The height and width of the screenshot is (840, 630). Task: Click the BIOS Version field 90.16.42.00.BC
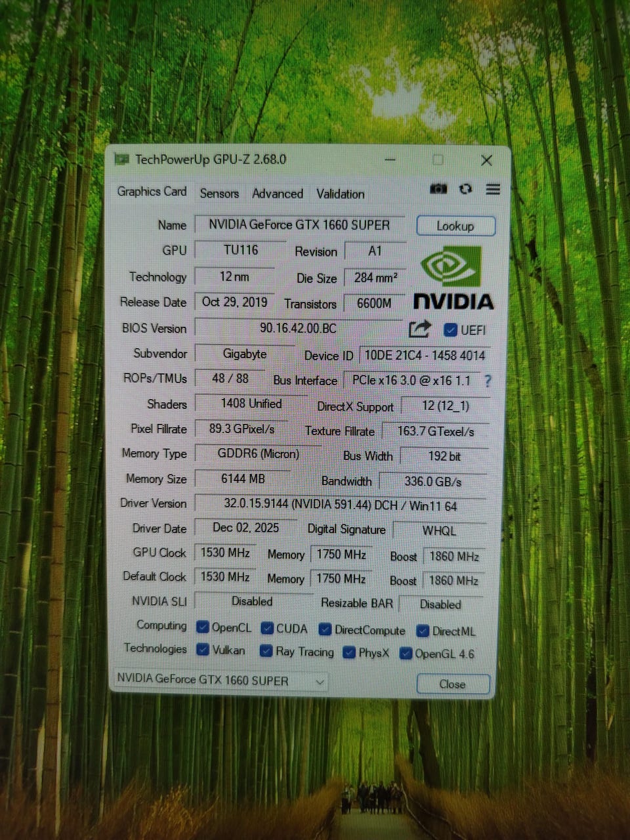click(299, 328)
